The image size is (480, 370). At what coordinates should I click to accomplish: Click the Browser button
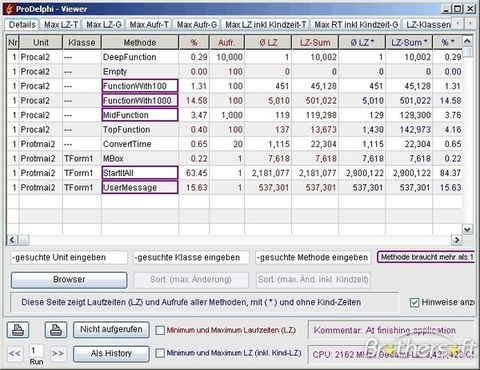pyautogui.click(x=69, y=280)
